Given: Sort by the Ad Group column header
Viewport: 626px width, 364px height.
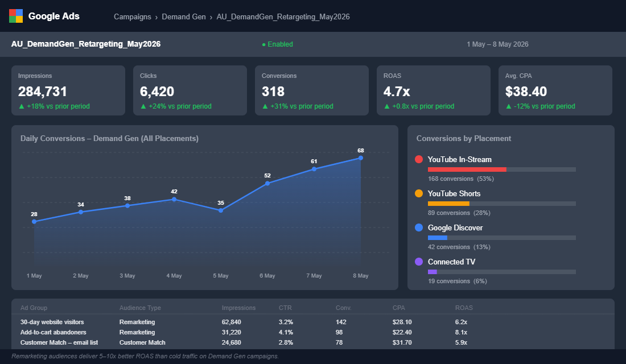Looking at the screenshot, I should point(34,308).
